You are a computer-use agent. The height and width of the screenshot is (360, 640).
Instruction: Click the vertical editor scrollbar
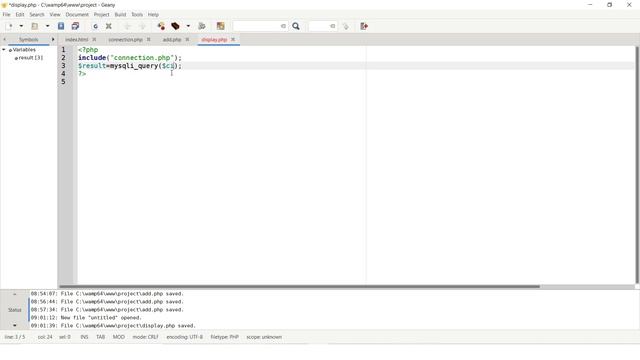[x=637, y=165]
